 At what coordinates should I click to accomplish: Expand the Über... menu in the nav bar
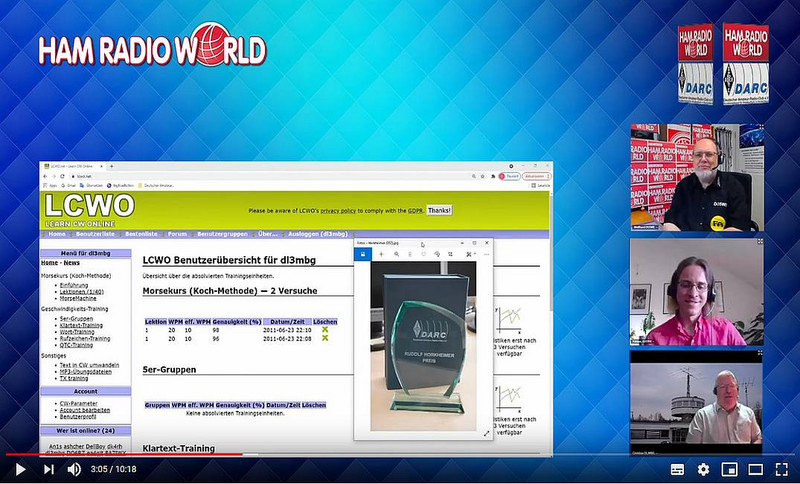268,234
